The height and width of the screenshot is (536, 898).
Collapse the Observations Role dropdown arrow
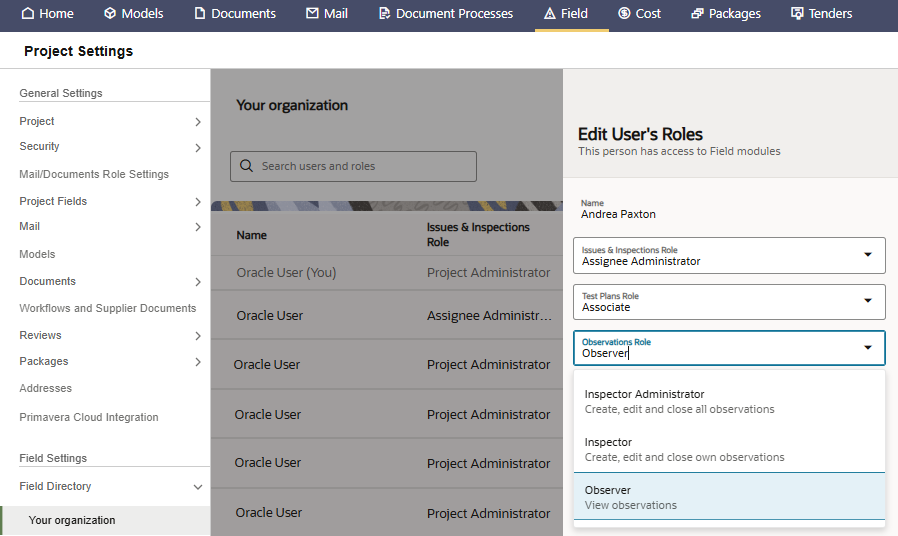[867, 348]
